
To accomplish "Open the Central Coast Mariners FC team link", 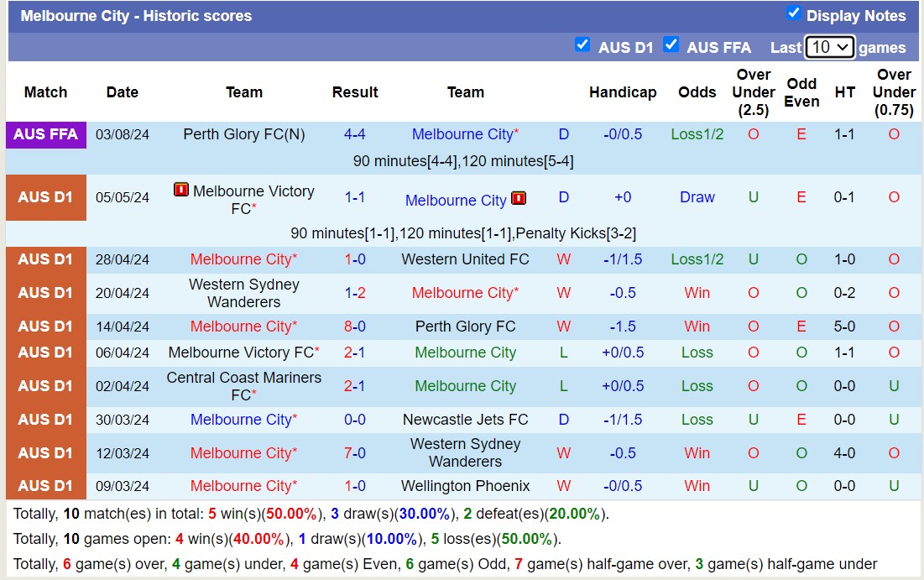I will coord(243,385).
